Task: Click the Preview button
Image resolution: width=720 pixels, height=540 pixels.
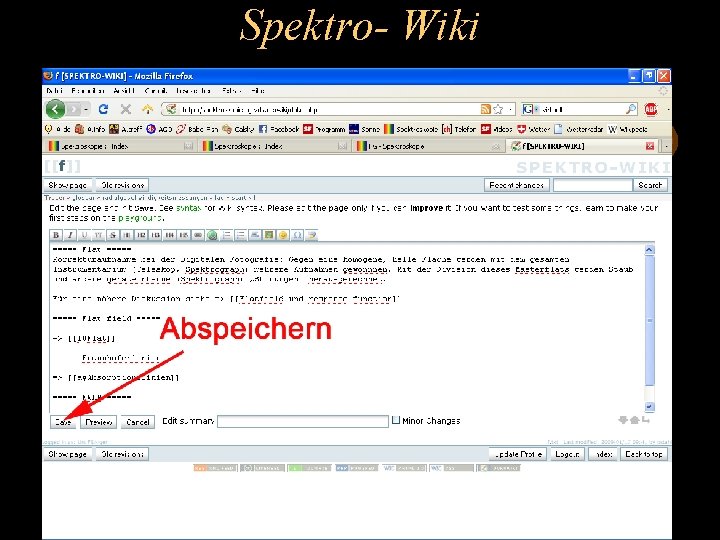Action: coord(99,422)
